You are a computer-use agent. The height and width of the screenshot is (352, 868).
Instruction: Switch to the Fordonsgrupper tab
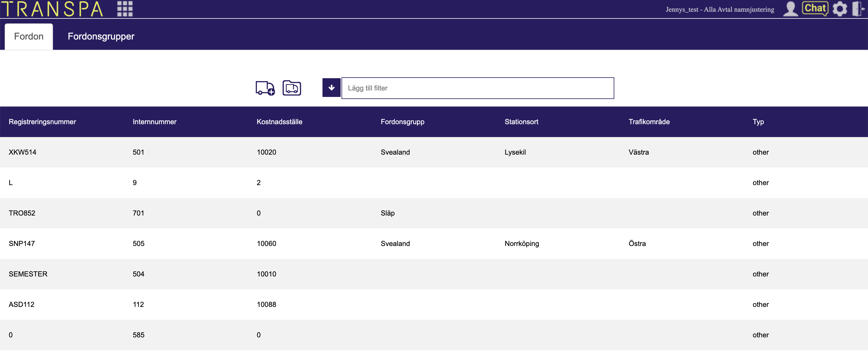(101, 36)
